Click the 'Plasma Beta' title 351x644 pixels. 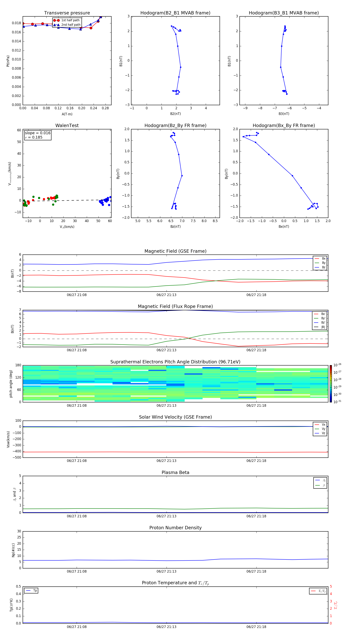click(175, 472)
